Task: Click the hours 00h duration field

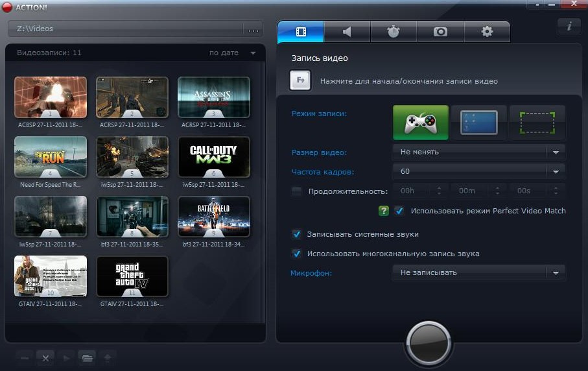Action: (x=412, y=191)
